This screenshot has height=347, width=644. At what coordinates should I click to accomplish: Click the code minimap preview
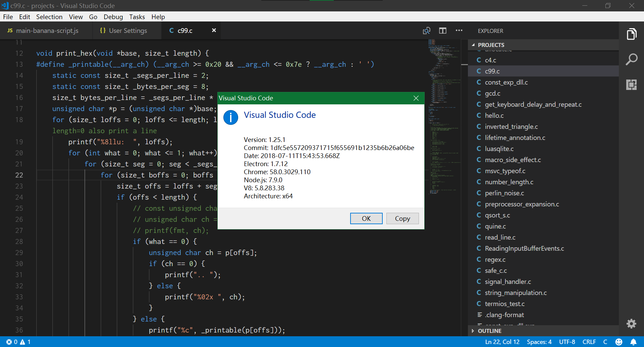point(444,117)
